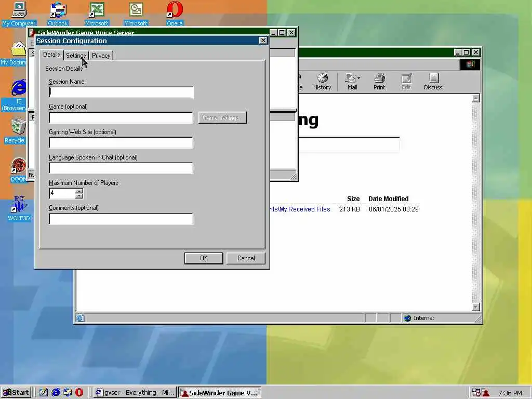Open the Mail button dropdown arrow
Screen dimensions: 532x399
tap(358, 78)
